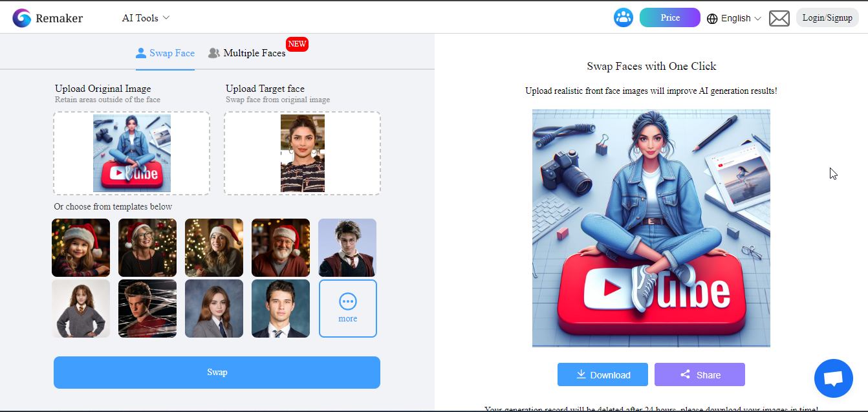This screenshot has height=412, width=868.
Task: Click the 'Upload realistic front face images' tip
Action: point(651,91)
